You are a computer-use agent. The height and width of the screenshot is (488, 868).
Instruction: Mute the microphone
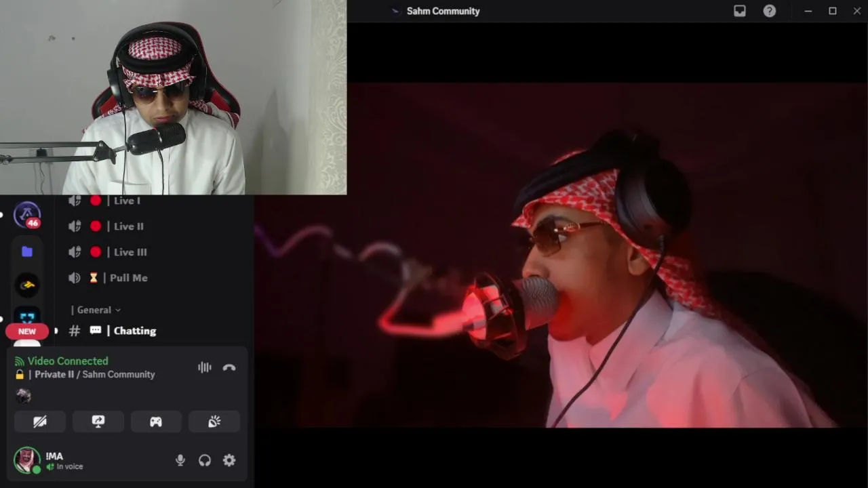click(x=180, y=460)
